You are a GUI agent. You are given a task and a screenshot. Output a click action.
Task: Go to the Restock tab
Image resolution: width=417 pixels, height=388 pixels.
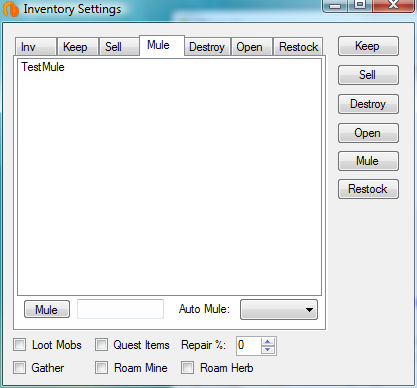298,47
